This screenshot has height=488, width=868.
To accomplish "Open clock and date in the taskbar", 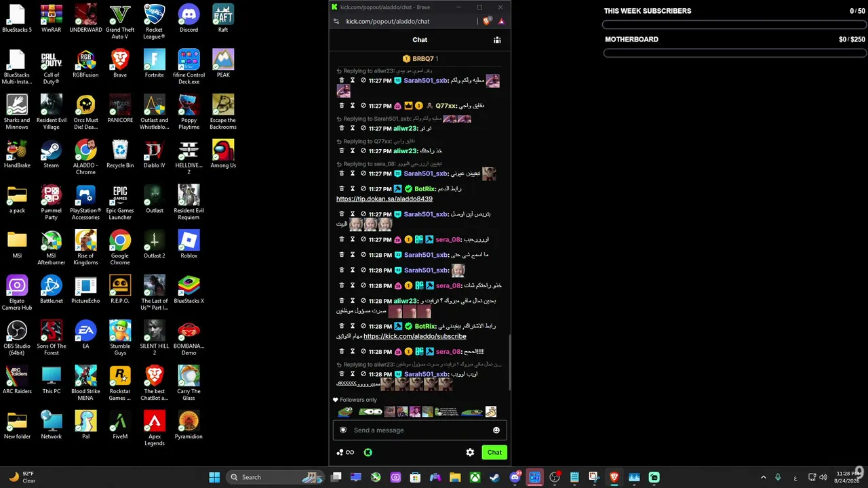I will (847, 477).
